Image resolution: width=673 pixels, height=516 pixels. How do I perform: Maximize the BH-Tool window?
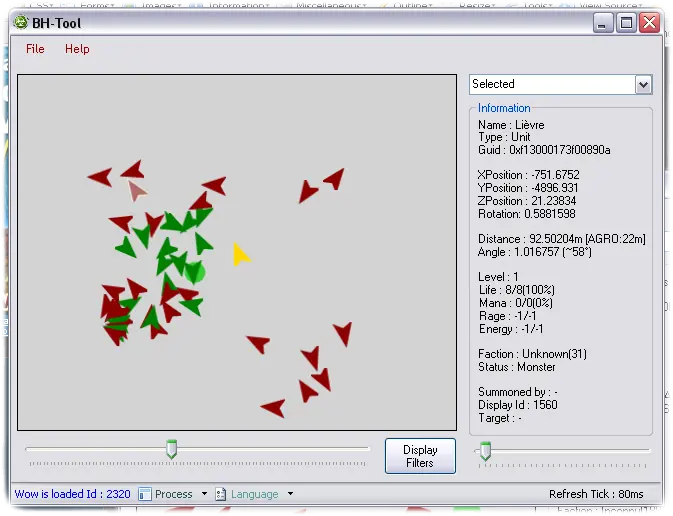pyautogui.click(x=626, y=22)
